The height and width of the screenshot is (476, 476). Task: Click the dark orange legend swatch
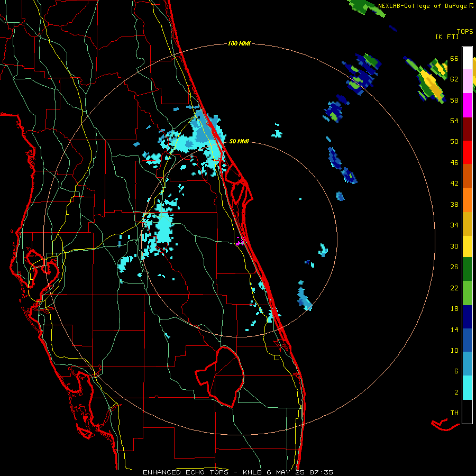click(x=467, y=176)
